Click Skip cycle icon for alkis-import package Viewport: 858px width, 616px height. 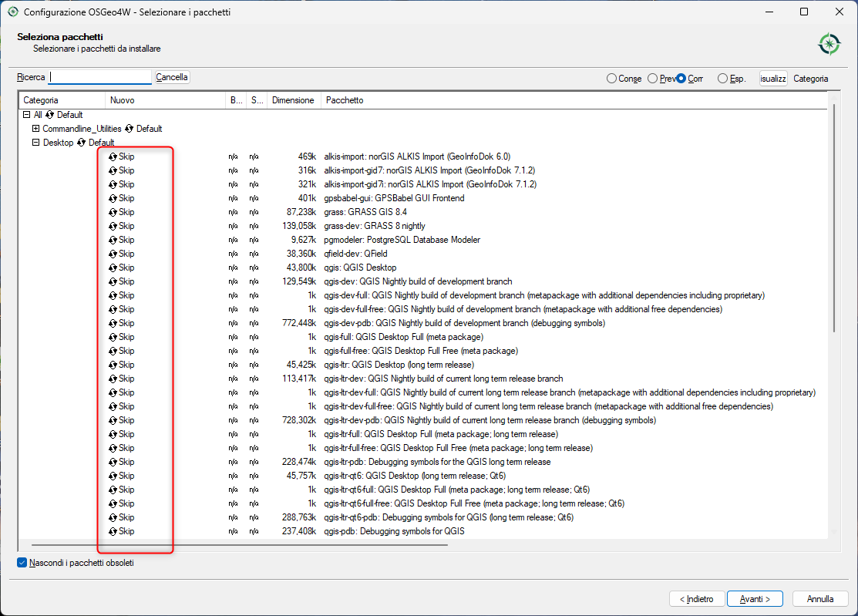coord(113,157)
